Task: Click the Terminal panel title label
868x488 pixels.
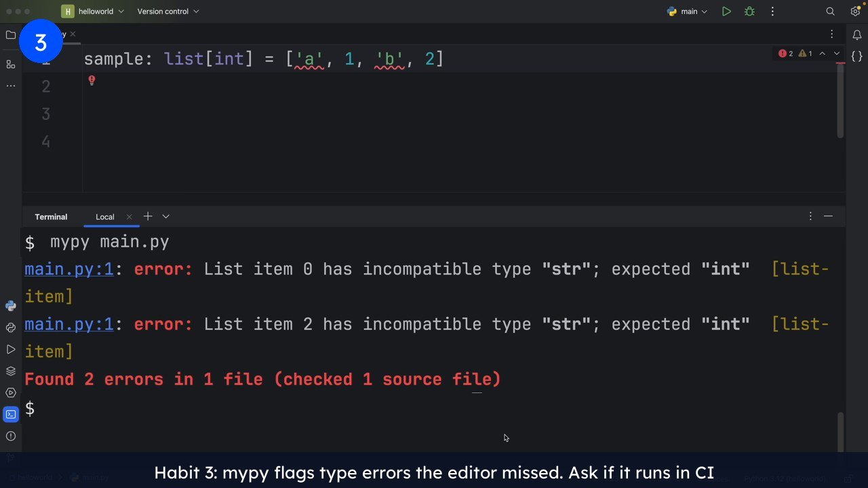Action: click(51, 217)
